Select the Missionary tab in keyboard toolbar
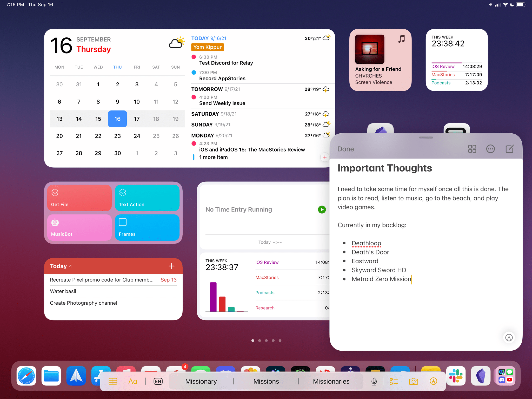 [x=201, y=381]
